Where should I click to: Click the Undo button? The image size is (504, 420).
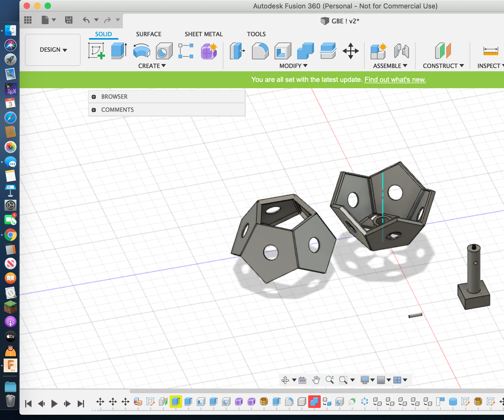click(87, 20)
